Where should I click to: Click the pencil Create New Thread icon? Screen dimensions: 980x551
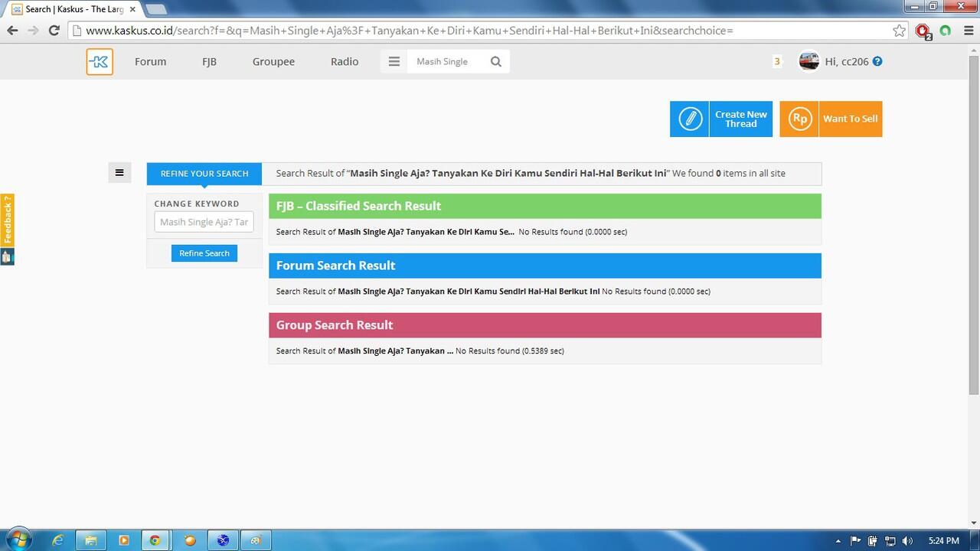690,119
